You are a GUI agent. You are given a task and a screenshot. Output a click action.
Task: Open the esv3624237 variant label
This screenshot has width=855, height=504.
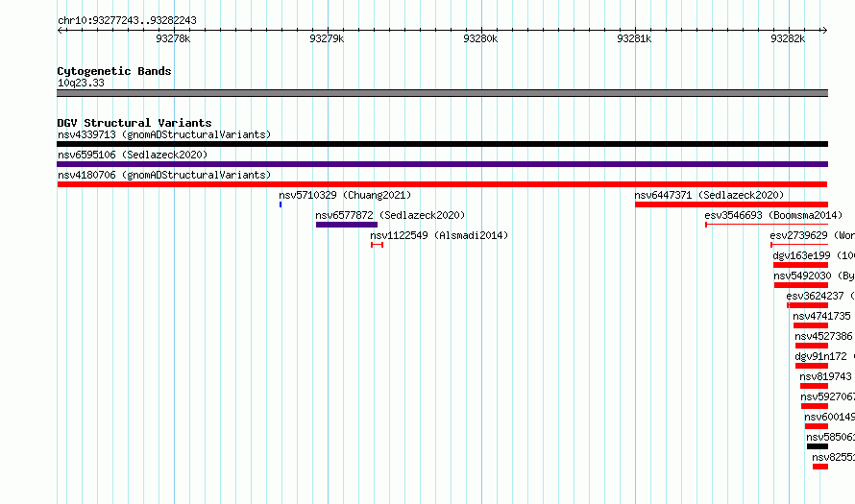pos(820,296)
